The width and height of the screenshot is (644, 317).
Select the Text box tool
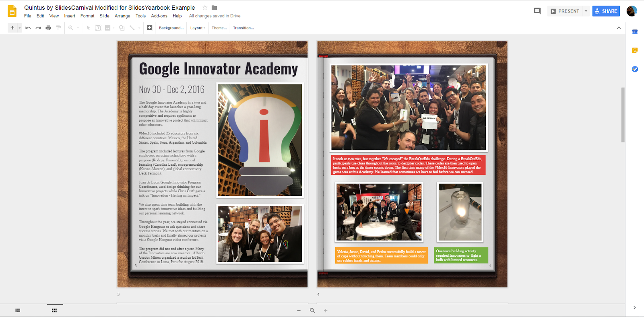click(x=98, y=28)
